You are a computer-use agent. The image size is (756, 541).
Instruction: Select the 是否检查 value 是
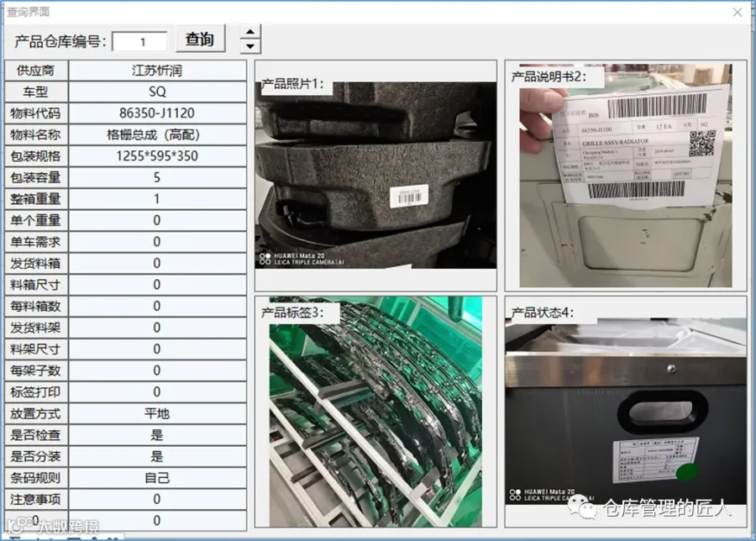[157, 435]
